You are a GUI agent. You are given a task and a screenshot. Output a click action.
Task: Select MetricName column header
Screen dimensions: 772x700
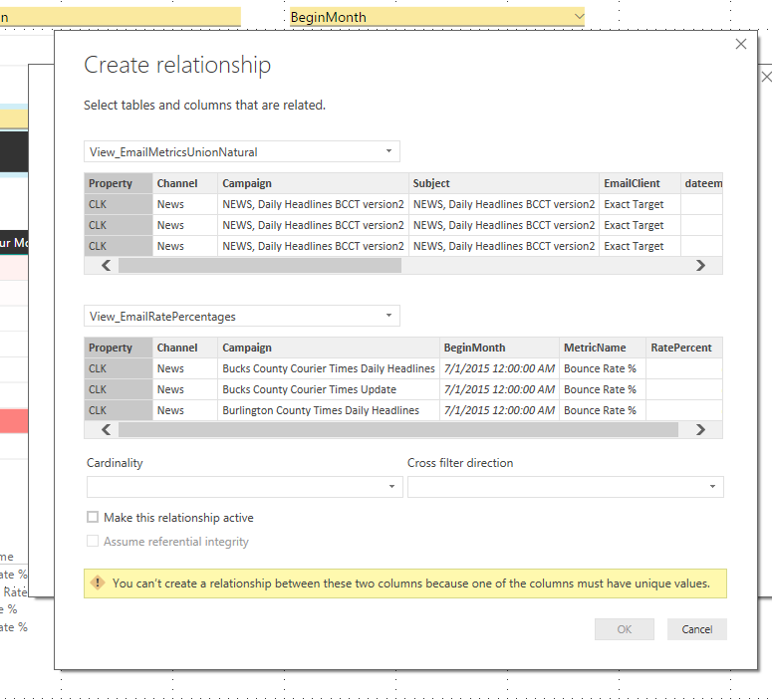point(603,348)
